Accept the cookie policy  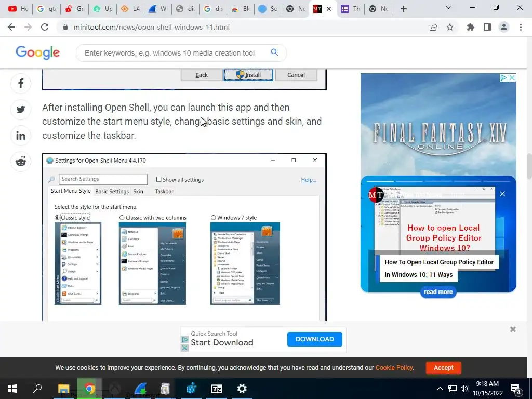pos(443,367)
